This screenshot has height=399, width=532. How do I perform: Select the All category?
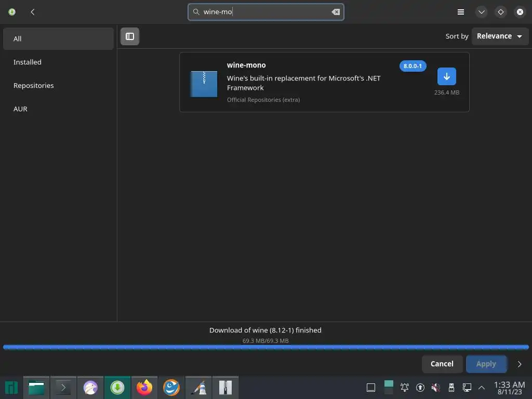[58, 38]
